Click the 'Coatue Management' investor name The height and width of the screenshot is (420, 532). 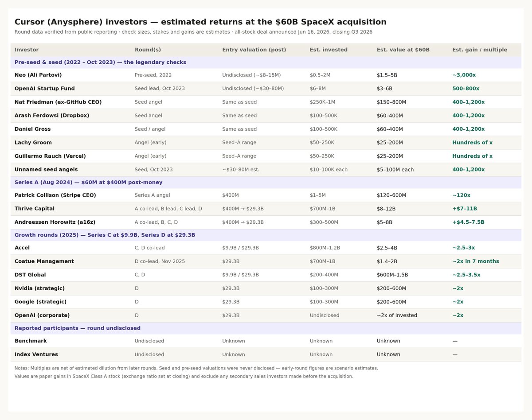click(x=44, y=261)
